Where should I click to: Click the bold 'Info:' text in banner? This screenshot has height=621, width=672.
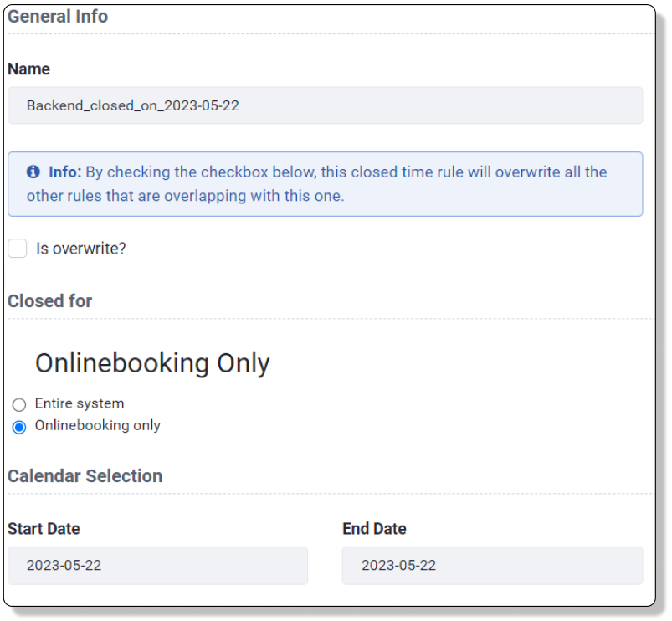click(x=64, y=172)
